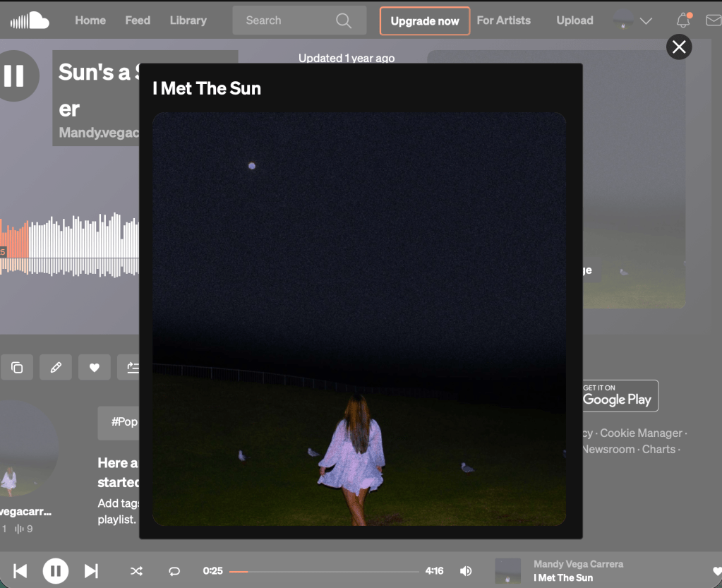Close the artwork popup overlay
The height and width of the screenshot is (588, 722).
click(x=679, y=47)
